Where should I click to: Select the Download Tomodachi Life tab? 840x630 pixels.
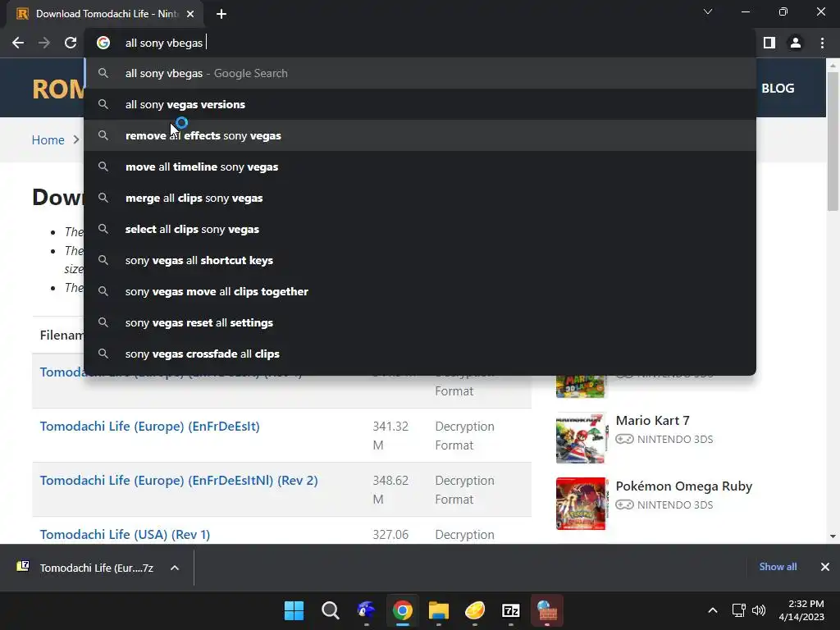point(105,14)
